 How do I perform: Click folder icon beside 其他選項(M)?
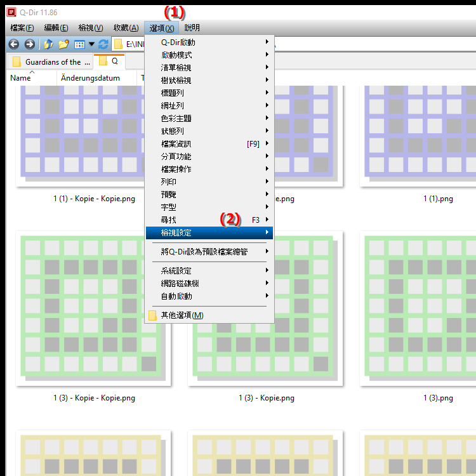pyautogui.click(x=152, y=315)
